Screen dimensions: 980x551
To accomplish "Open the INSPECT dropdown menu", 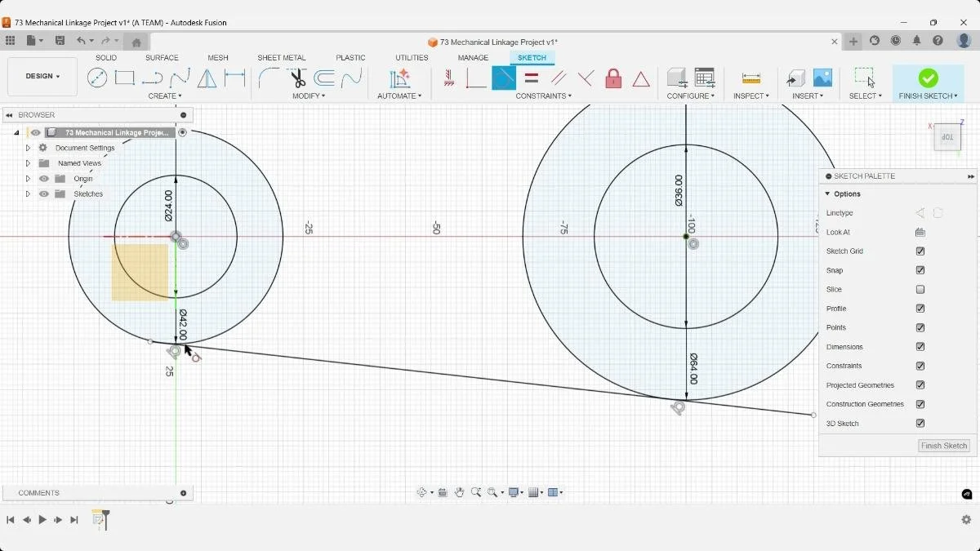I will coord(751,96).
